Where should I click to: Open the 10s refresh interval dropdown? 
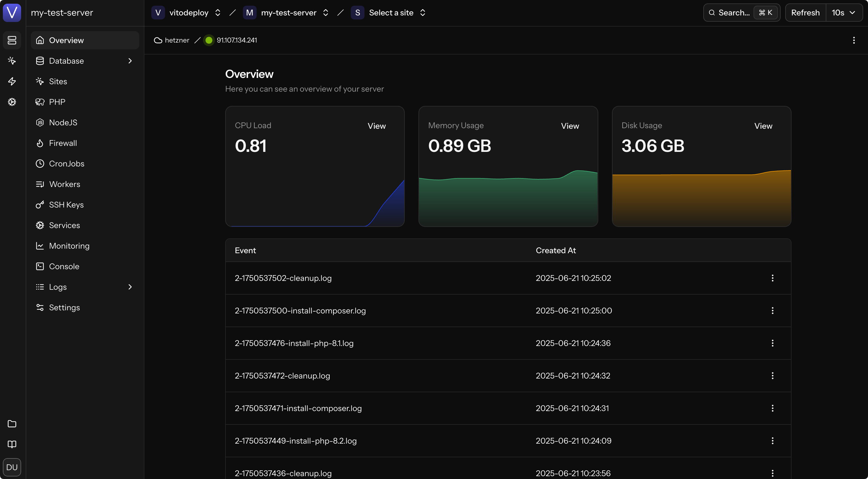click(844, 13)
